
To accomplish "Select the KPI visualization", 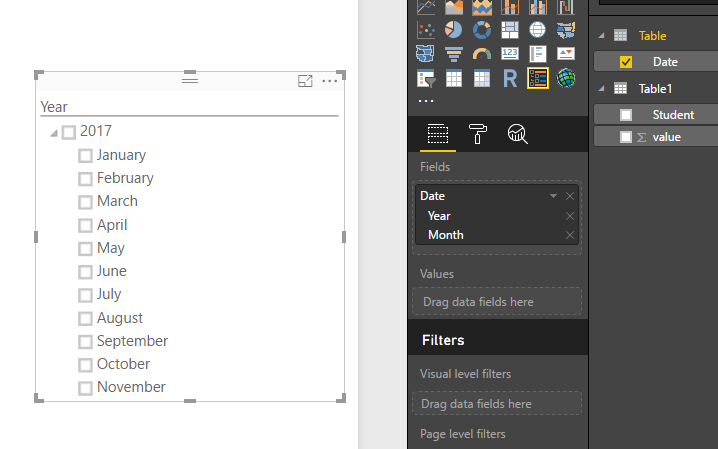I will tap(566, 54).
